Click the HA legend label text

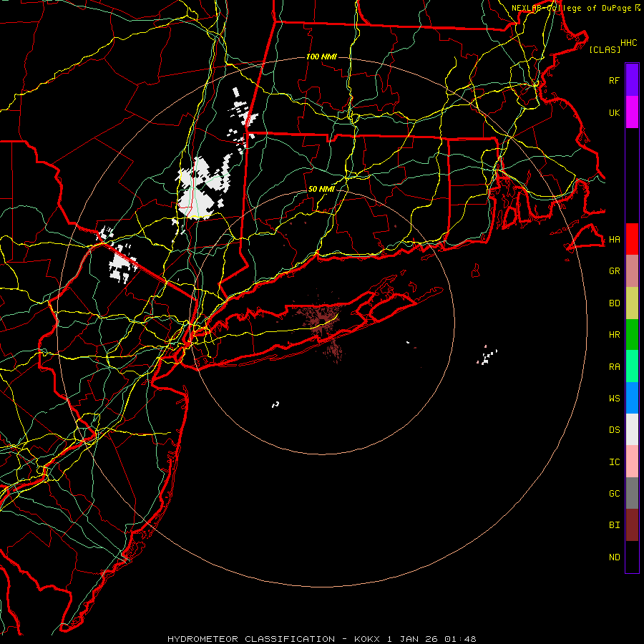tap(615, 239)
